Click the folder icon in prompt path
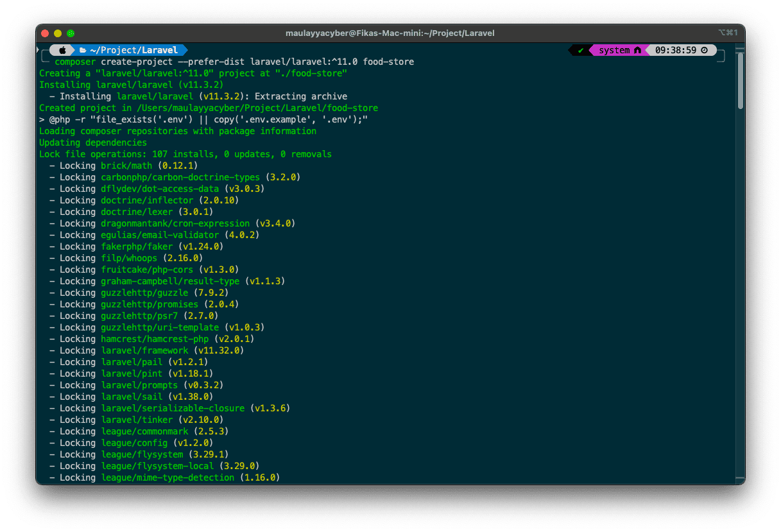Image resolution: width=781 pixels, height=532 pixels. tap(82, 50)
